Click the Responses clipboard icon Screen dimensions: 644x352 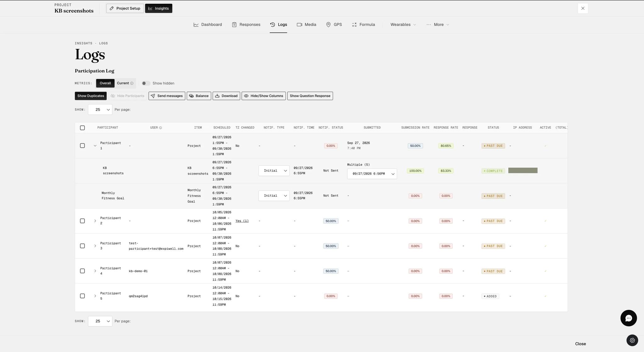(234, 25)
